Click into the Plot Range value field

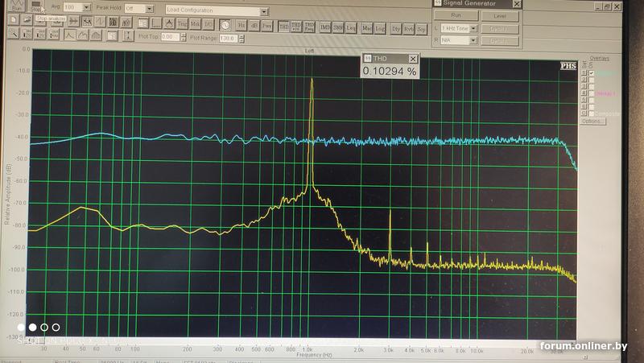coord(229,38)
